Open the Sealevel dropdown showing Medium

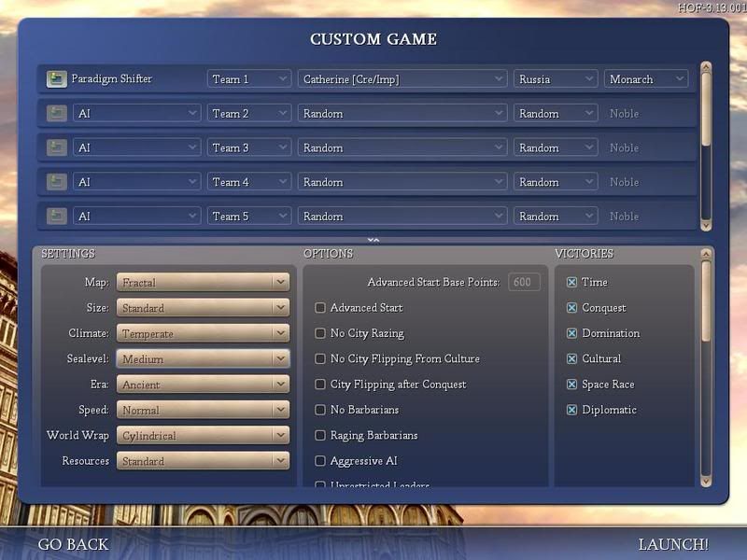point(203,359)
